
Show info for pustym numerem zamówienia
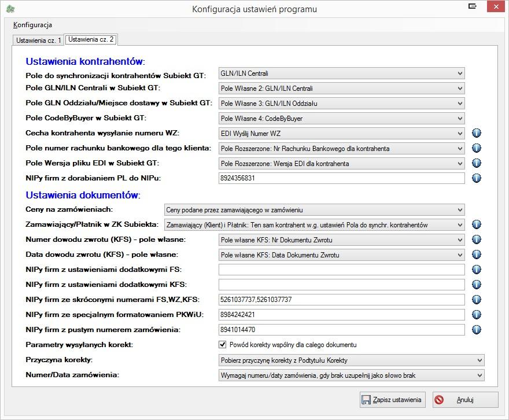[476, 330]
